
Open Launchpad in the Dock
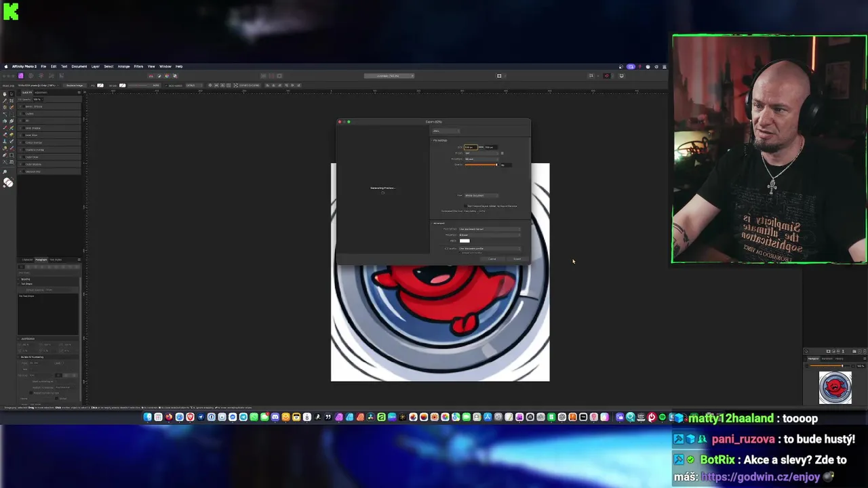click(158, 417)
